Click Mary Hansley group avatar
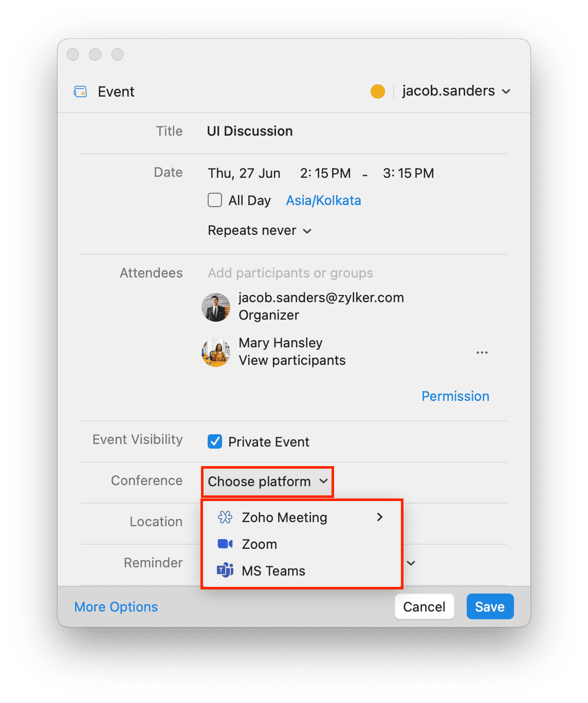Screen dimensions: 588x703 click(216, 353)
